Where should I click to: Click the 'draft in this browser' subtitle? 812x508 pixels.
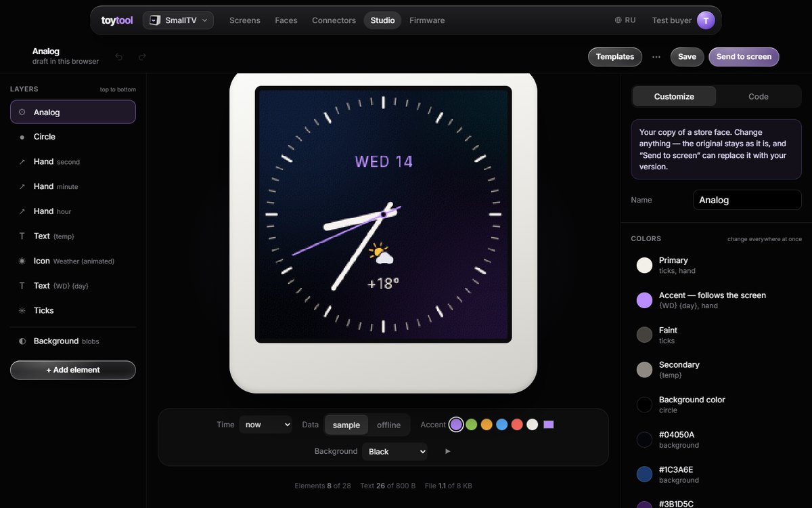click(66, 62)
